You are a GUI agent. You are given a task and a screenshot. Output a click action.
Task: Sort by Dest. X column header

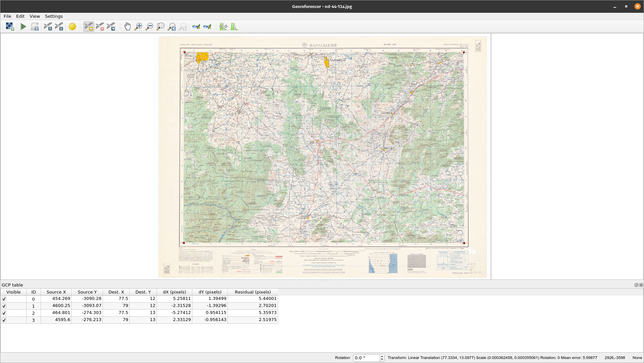click(x=116, y=292)
